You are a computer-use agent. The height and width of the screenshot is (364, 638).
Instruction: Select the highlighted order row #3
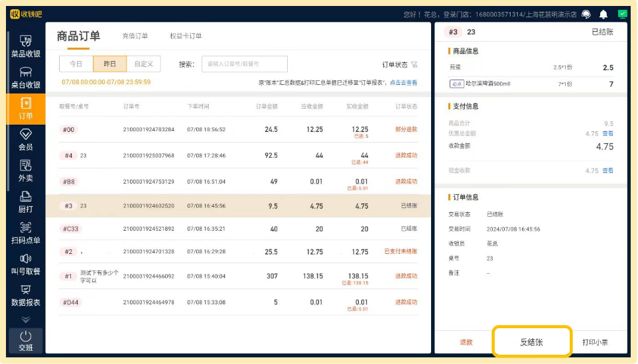click(x=238, y=206)
